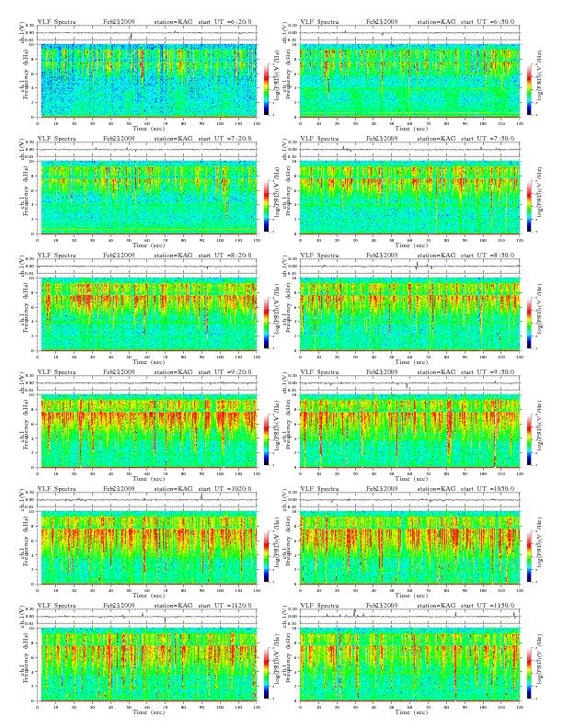Click the PSD color bar beside the 9:50 spectrogram
The image size is (563, 728).
529,439
